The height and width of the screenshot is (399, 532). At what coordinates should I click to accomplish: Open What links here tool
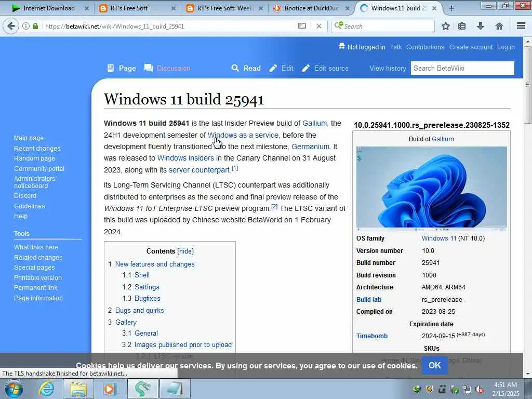pos(36,247)
